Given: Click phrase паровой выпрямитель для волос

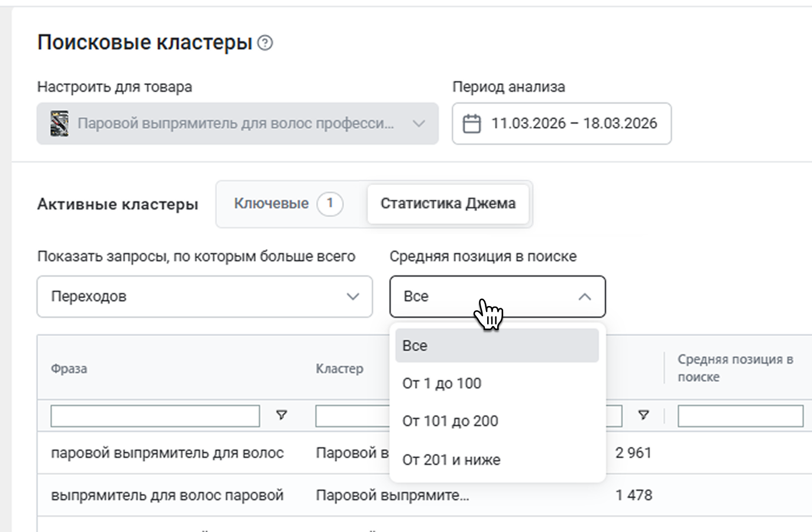Looking at the screenshot, I should click(x=167, y=453).
